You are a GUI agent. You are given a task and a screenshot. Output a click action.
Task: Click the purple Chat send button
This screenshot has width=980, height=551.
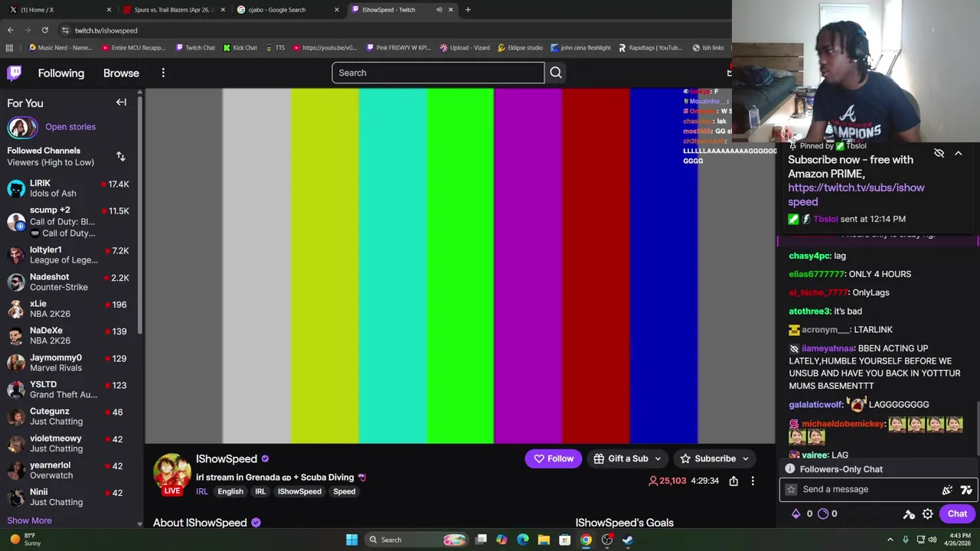pos(957,514)
